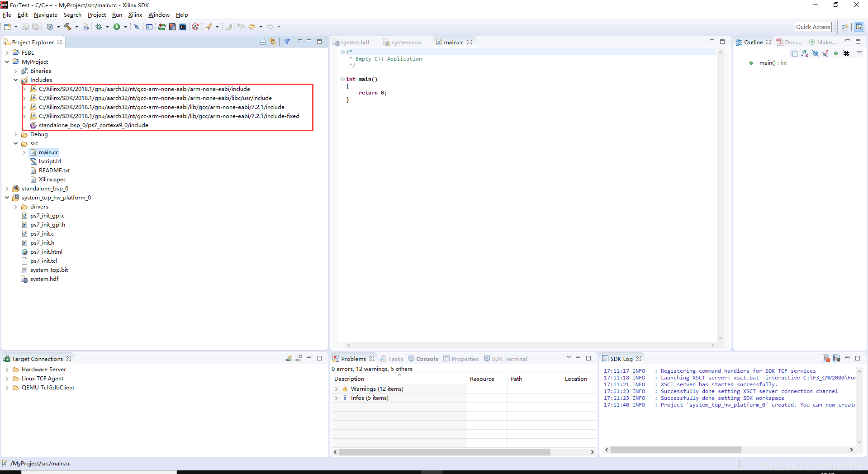Open the Xilinx menu
Image resolution: width=868 pixels, height=474 pixels.
pos(135,15)
